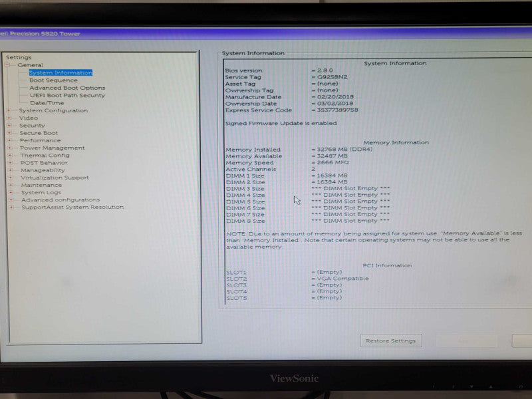Click the SLOT5 Empty entry
Viewport: 532px width, 399px height.
tap(285, 298)
